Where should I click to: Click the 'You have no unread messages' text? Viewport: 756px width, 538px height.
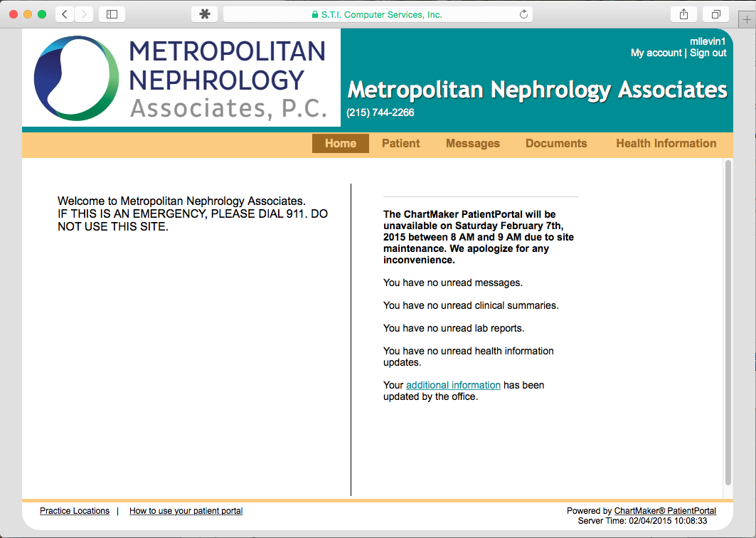click(x=453, y=283)
